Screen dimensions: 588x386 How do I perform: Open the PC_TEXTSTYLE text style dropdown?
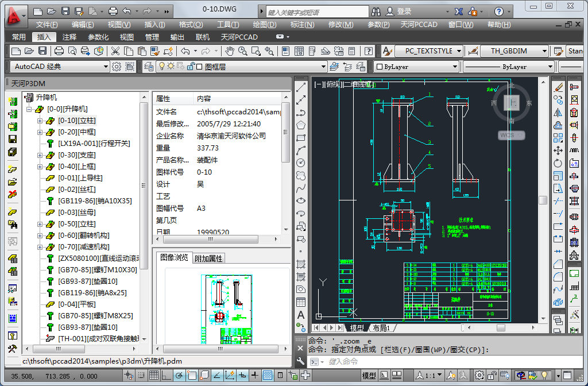(459, 51)
